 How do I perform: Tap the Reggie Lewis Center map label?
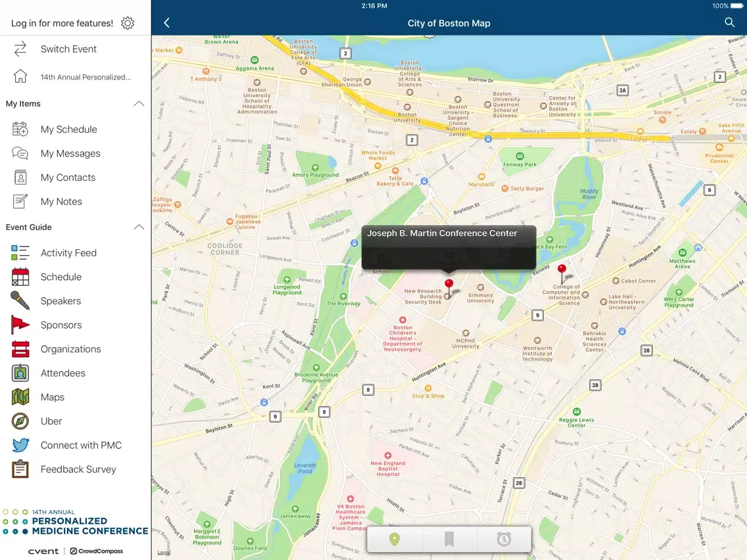(577, 423)
